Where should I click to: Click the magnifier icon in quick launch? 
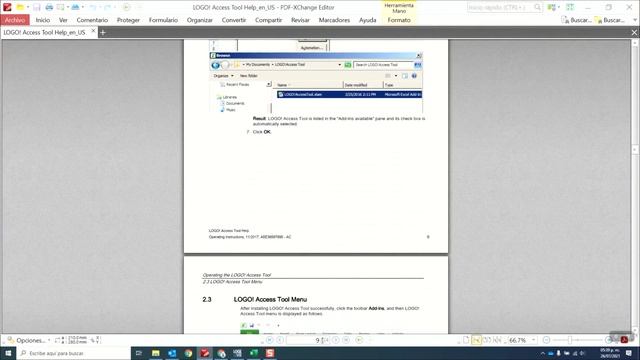[538, 7]
